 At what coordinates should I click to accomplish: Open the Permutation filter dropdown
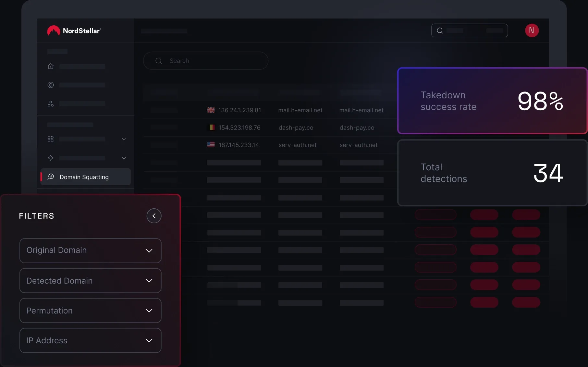pyautogui.click(x=90, y=311)
